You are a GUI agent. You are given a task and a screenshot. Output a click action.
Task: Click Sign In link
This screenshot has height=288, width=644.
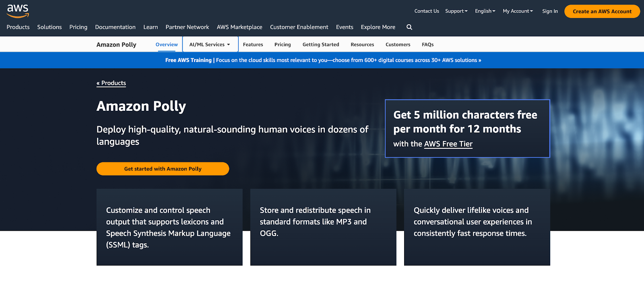coord(550,11)
